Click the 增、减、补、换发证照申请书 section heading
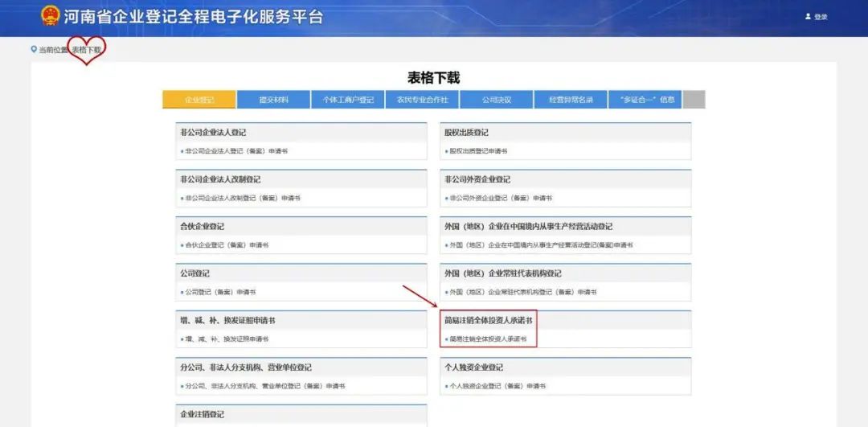The image size is (868, 427). (x=227, y=321)
